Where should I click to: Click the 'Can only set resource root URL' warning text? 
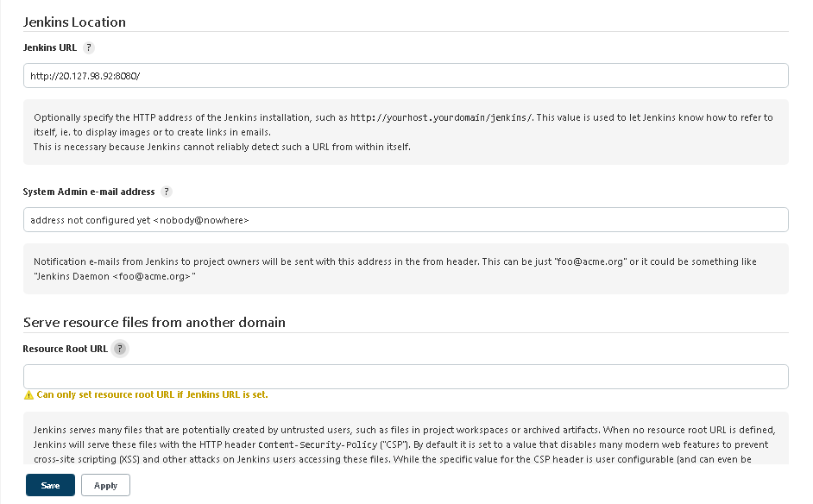click(152, 394)
